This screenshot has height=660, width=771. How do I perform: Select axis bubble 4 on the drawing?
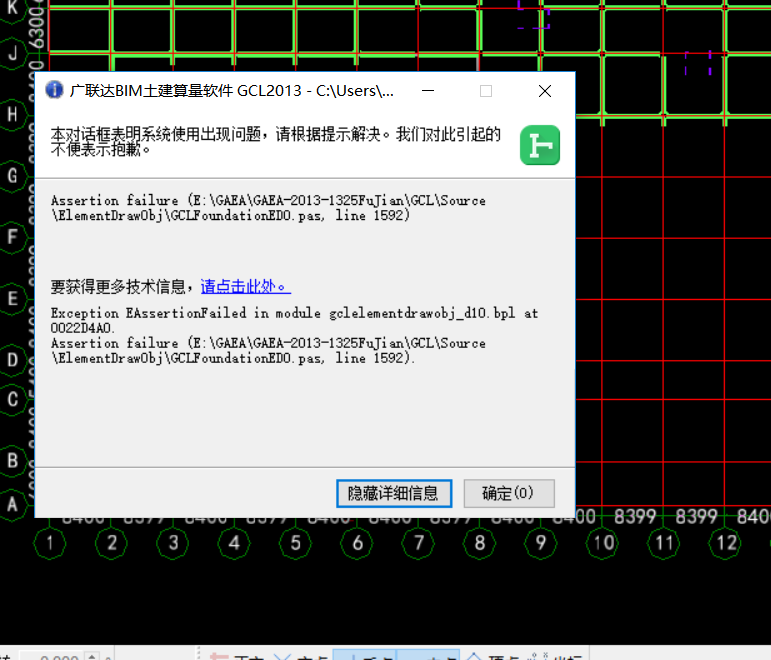click(234, 543)
